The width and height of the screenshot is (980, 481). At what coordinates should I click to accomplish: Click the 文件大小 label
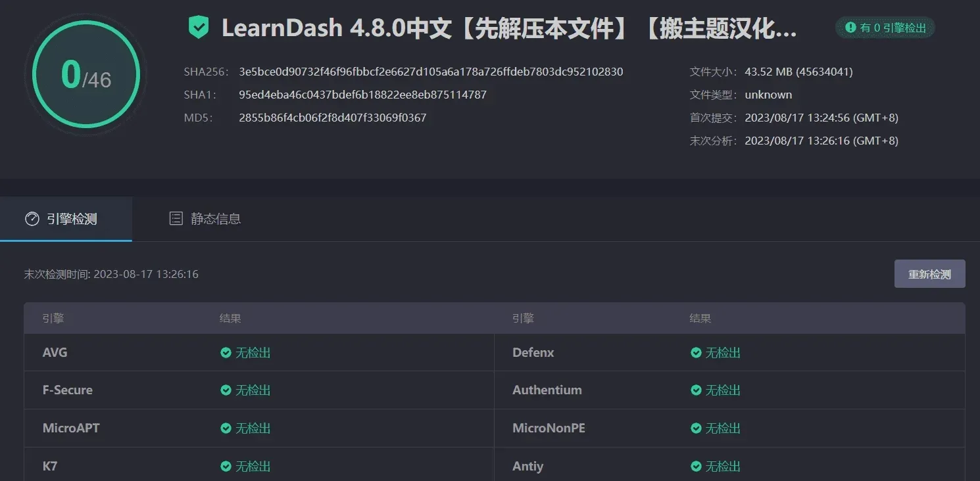(714, 72)
